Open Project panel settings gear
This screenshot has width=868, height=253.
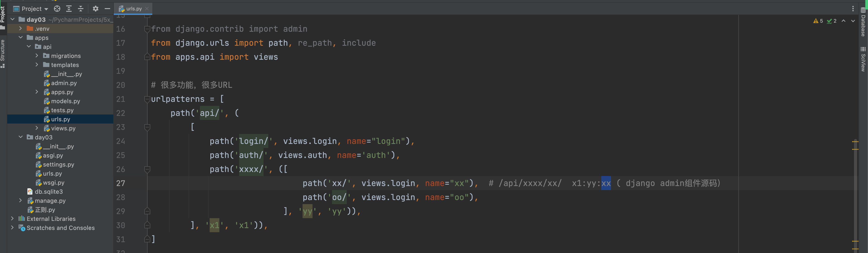[95, 9]
